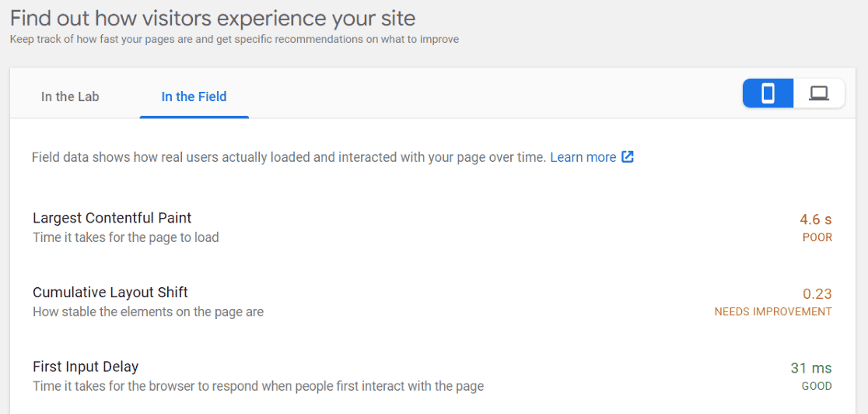The width and height of the screenshot is (868, 414).
Task: Click 'How stable the elements on the page are'
Action: pyautogui.click(x=148, y=312)
